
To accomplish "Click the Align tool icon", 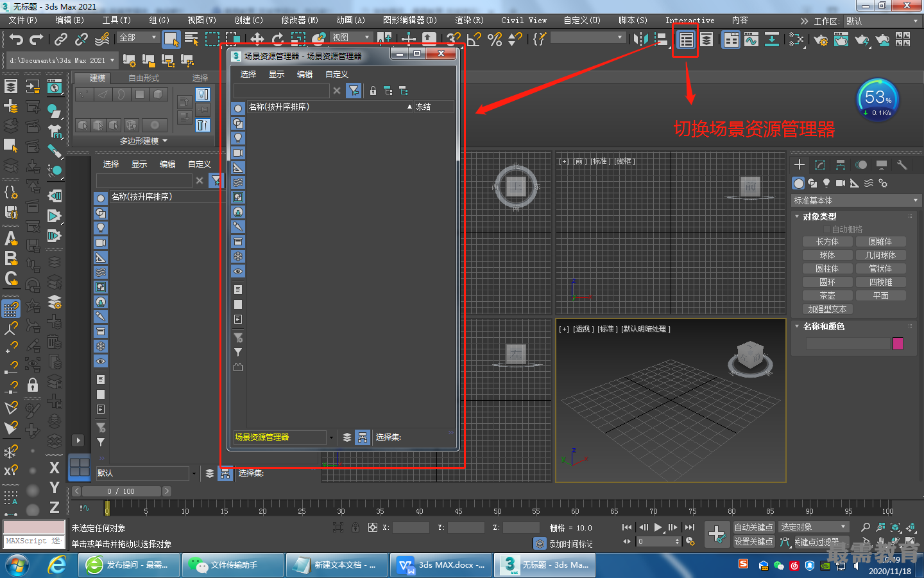I will pyautogui.click(x=661, y=39).
